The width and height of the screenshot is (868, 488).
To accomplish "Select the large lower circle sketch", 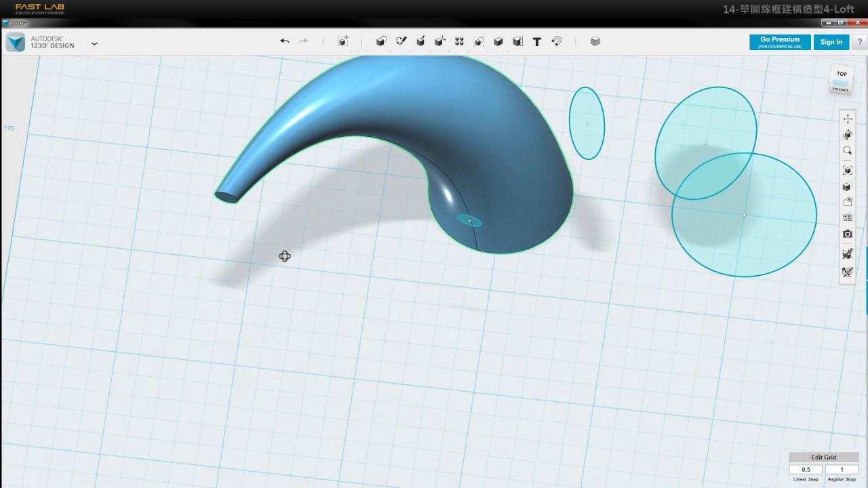I will [744, 215].
